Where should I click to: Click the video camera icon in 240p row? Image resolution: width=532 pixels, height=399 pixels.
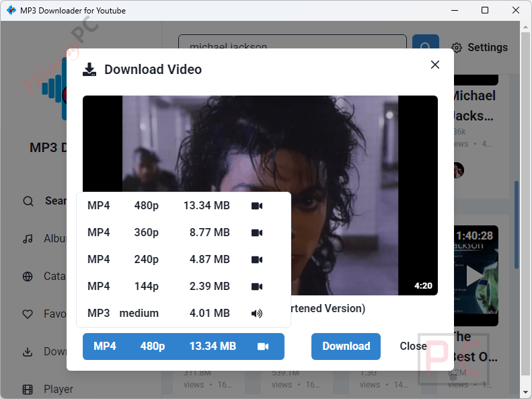[257, 260]
